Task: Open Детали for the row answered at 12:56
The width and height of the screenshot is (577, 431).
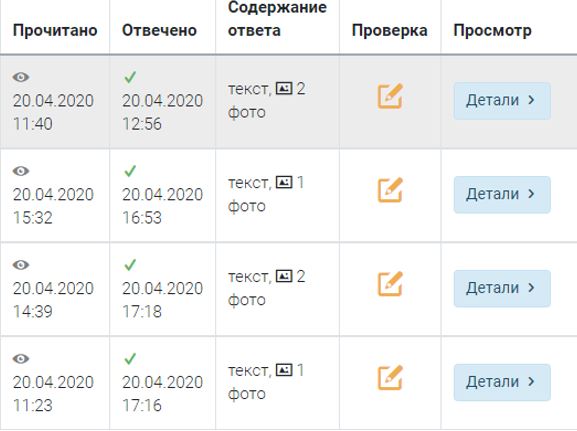Action: pyautogui.click(x=502, y=100)
